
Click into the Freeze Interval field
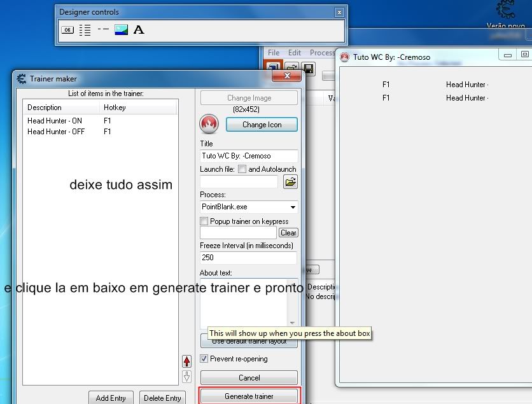(x=248, y=258)
